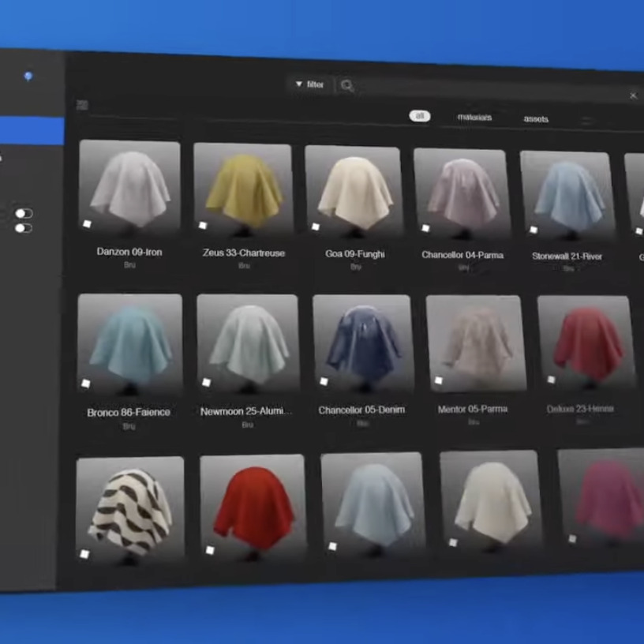
Task: Open the Goa 09-Funghi material thumbnail
Action: (354, 191)
